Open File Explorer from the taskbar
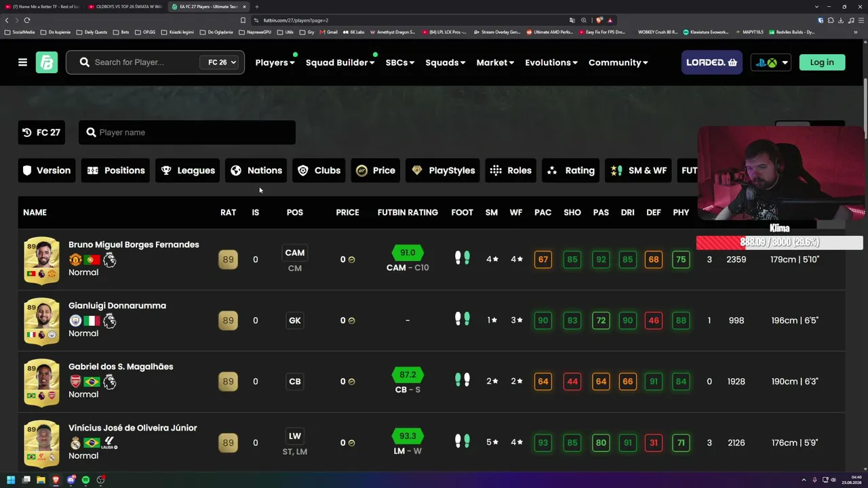868x488 pixels. click(41, 480)
